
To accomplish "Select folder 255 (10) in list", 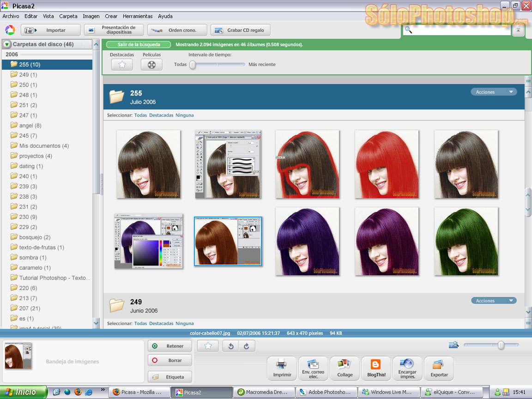I will (x=47, y=65).
